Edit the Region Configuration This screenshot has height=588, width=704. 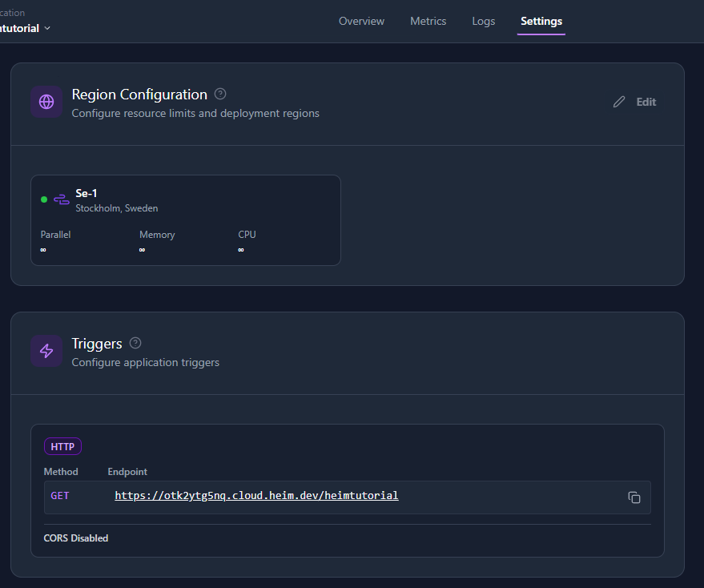634,102
